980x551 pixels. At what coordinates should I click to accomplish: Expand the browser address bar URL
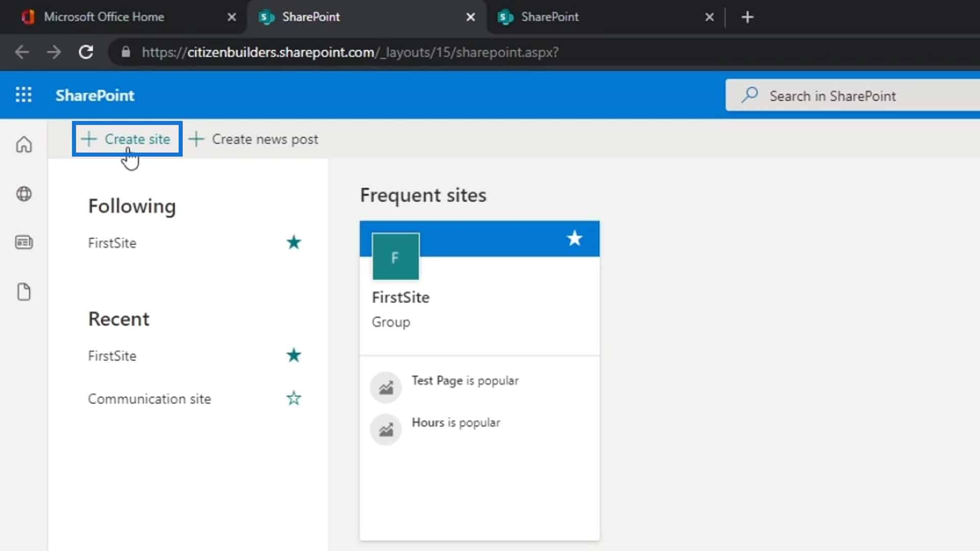pos(350,52)
